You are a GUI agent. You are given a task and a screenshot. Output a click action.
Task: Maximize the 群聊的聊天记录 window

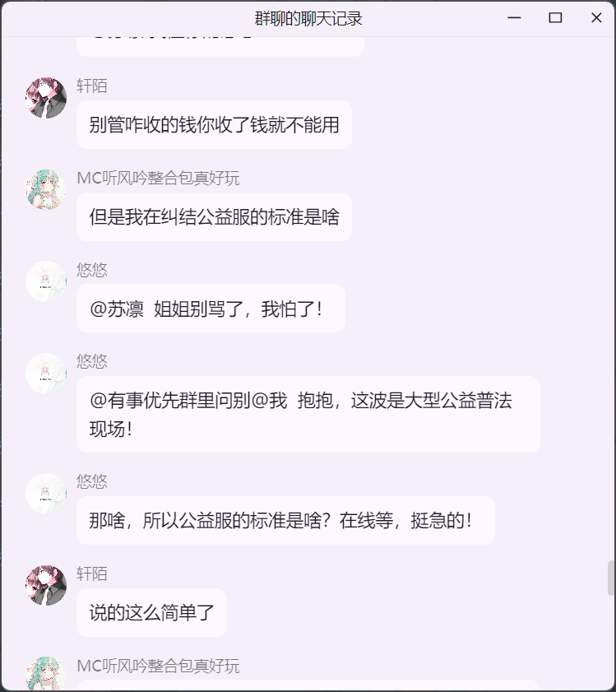(555, 17)
